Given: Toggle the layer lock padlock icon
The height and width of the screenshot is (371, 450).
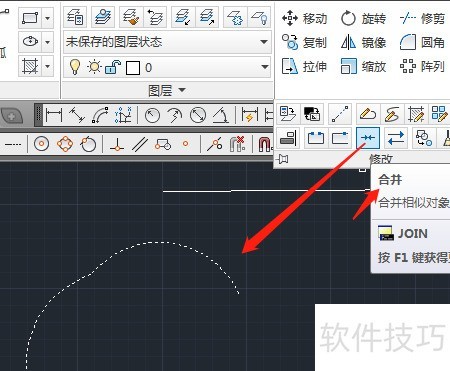Looking at the screenshot, I should 113,67.
